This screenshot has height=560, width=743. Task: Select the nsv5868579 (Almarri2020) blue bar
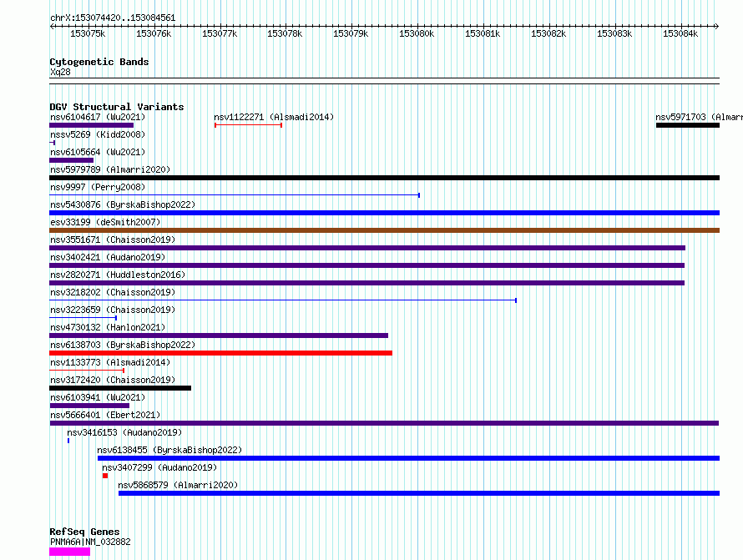pos(419,493)
